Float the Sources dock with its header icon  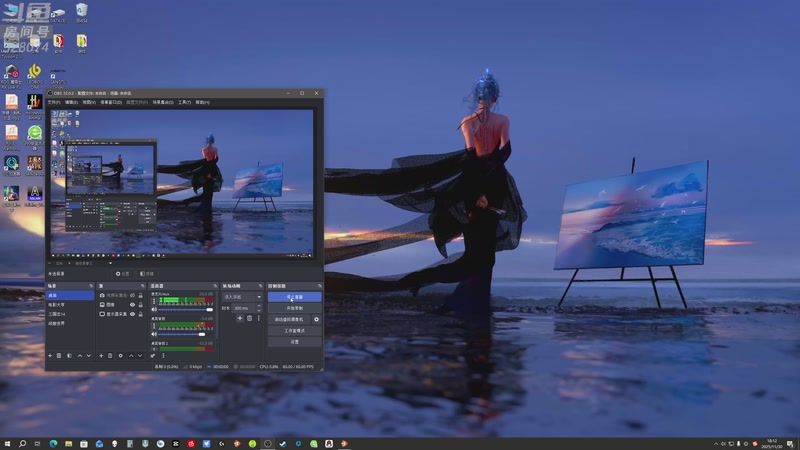pyautogui.click(x=142, y=286)
